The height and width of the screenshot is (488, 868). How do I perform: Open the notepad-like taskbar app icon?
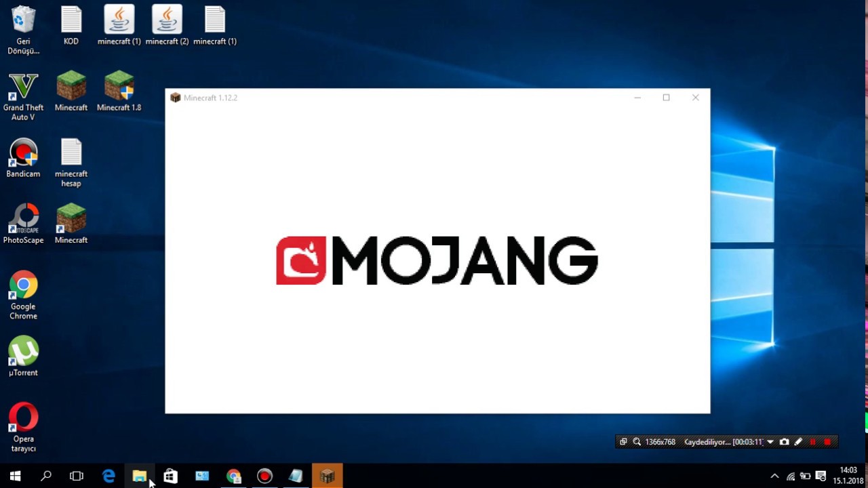[296, 476]
